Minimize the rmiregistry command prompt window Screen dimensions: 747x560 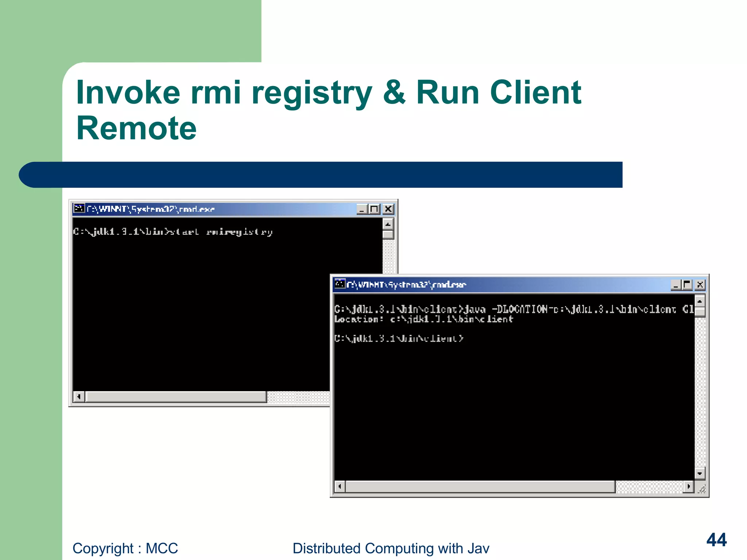(x=362, y=209)
